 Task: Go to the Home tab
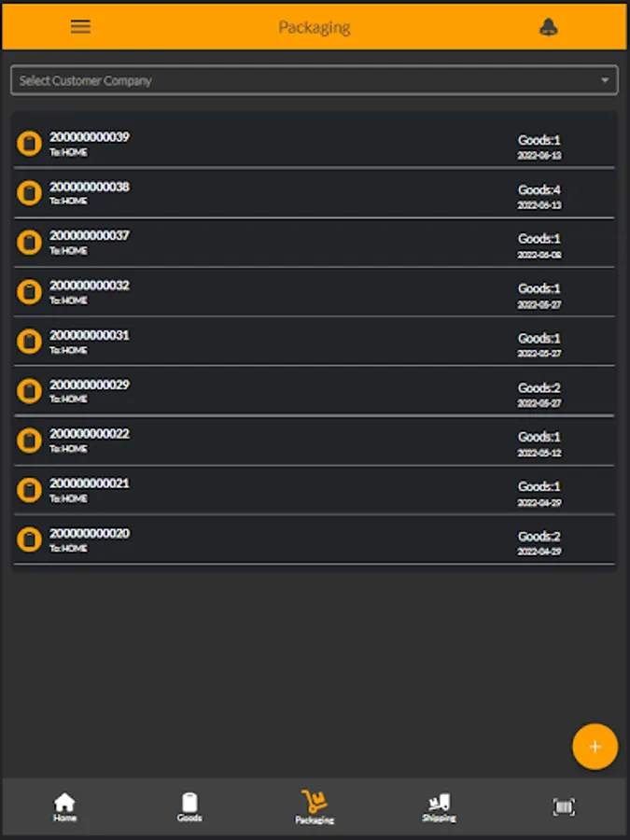coord(64,807)
